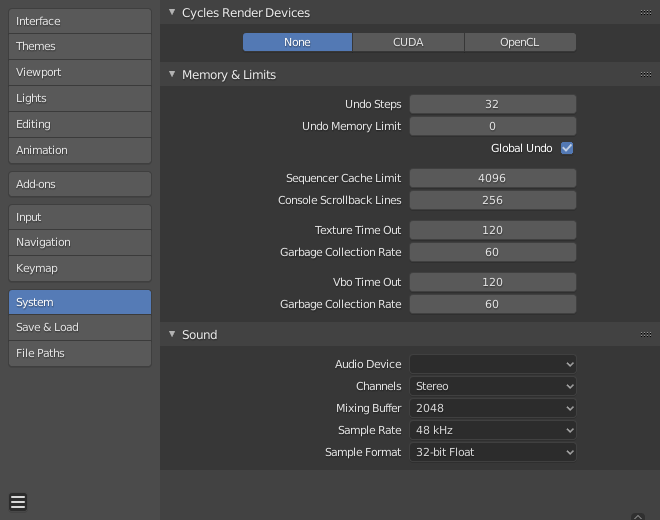This screenshot has height=520, width=660.
Task: Click the Sound panel grip icon
Action: click(x=646, y=335)
